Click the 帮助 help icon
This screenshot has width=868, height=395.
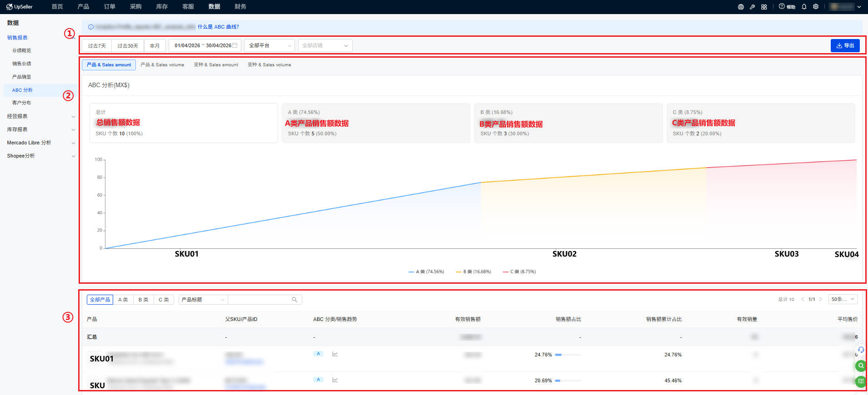pyautogui.click(x=787, y=7)
